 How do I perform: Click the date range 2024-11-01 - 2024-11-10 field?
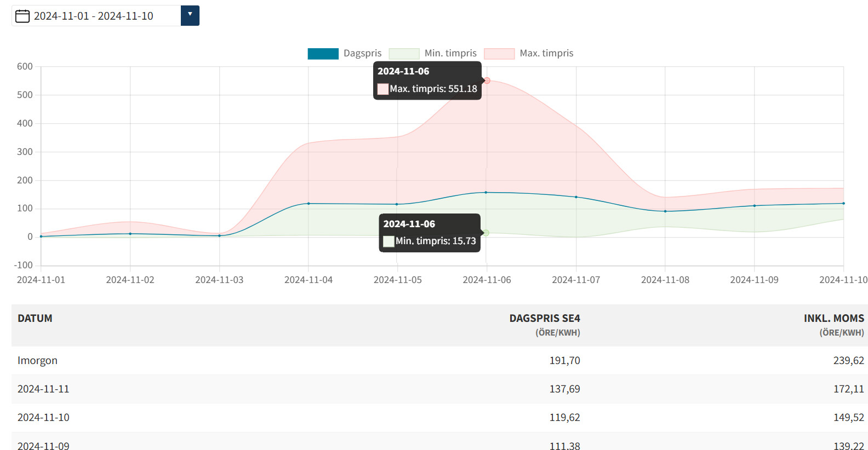point(94,16)
